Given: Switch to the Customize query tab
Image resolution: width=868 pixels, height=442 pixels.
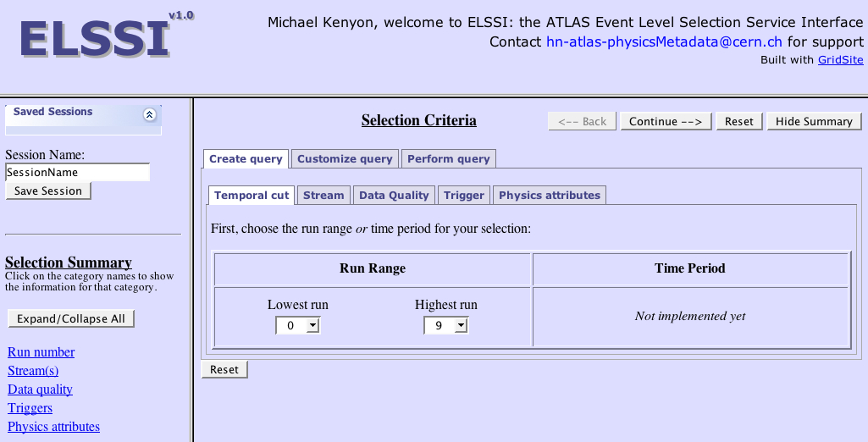Looking at the screenshot, I should [345, 158].
